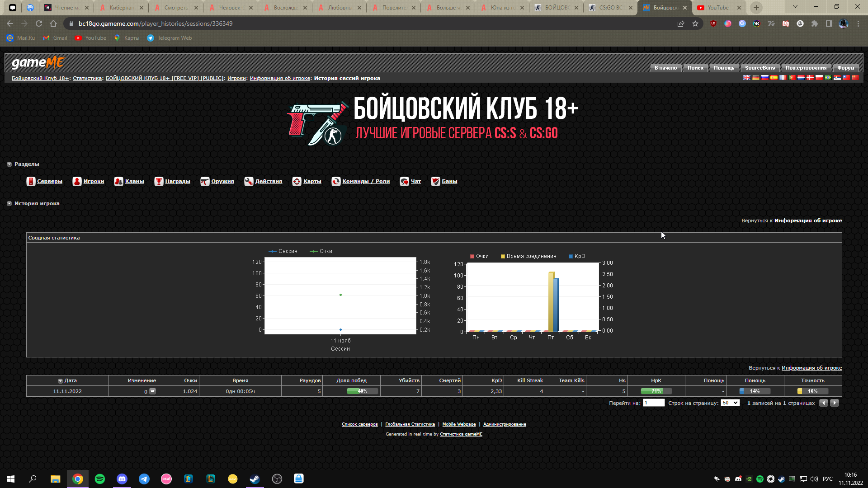868x488 pixels.
Task: Click the Перейти на page input field
Action: pos(654,403)
